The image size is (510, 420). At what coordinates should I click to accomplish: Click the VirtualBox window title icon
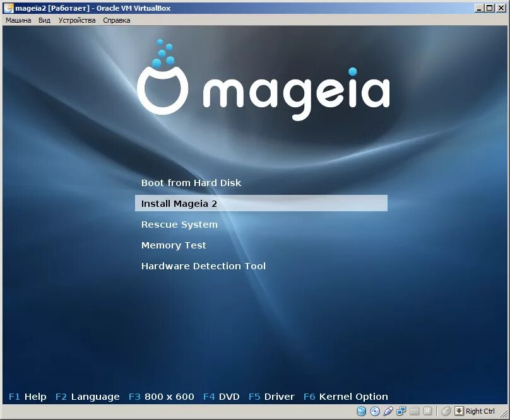pyautogui.click(x=8, y=8)
